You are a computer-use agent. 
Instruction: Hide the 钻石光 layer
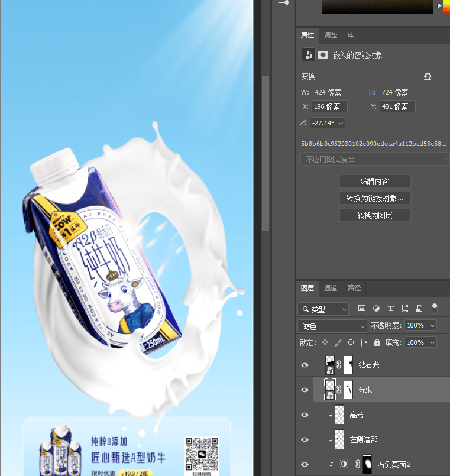coord(305,365)
